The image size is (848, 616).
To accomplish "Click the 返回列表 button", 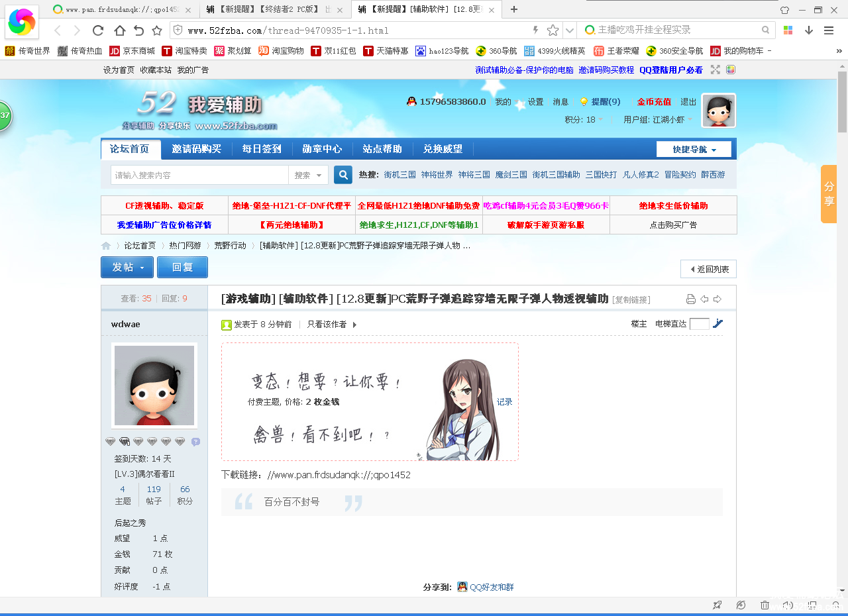I will coord(708,269).
